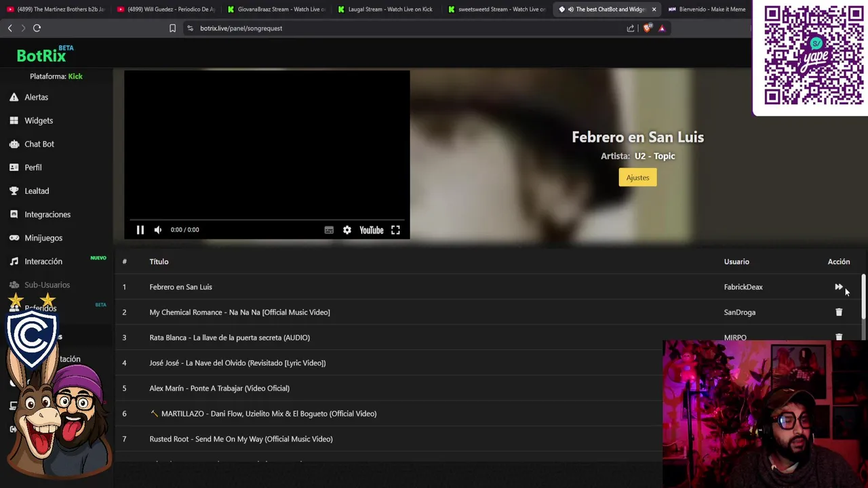Image resolution: width=868 pixels, height=488 pixels.
Task: Mute the video player volume
Action: (x=158, y=230)
